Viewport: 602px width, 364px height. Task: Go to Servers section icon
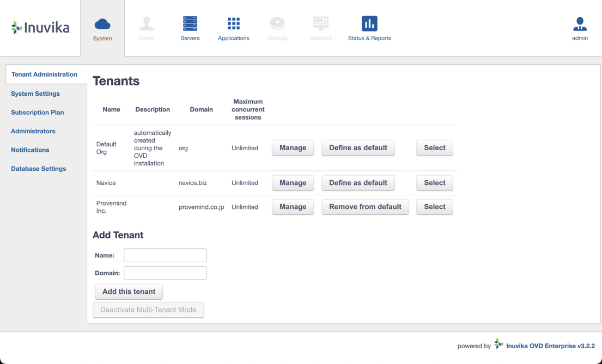(190, 23)
